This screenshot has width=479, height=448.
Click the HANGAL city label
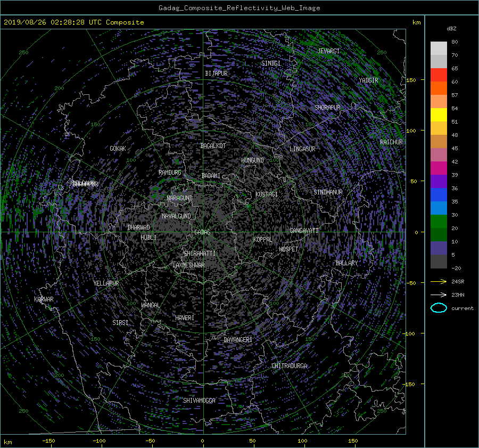pos(150,305)
